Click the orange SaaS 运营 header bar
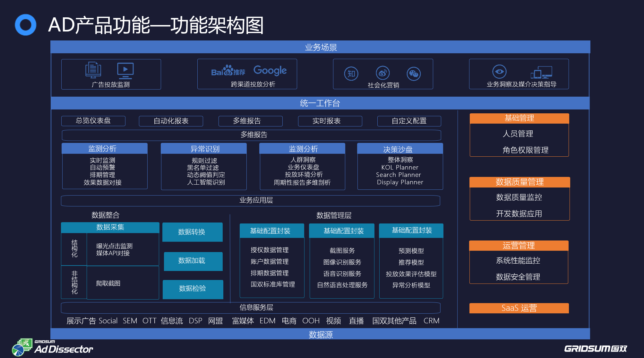 tap(519, 308)
